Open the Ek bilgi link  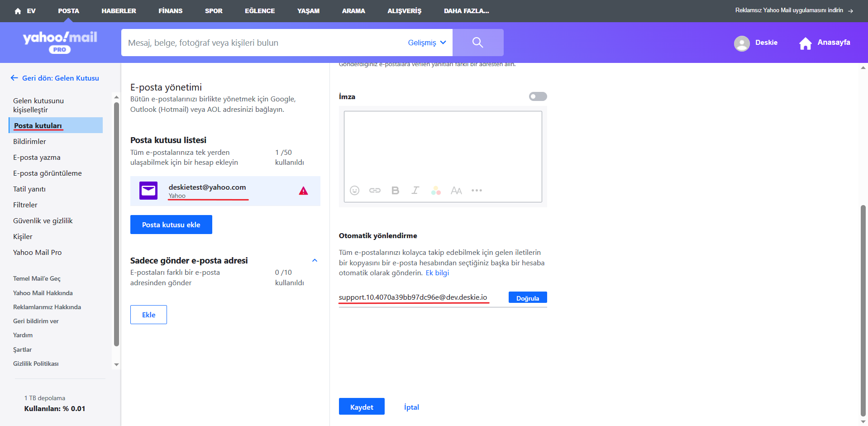[x=437, y=273]
